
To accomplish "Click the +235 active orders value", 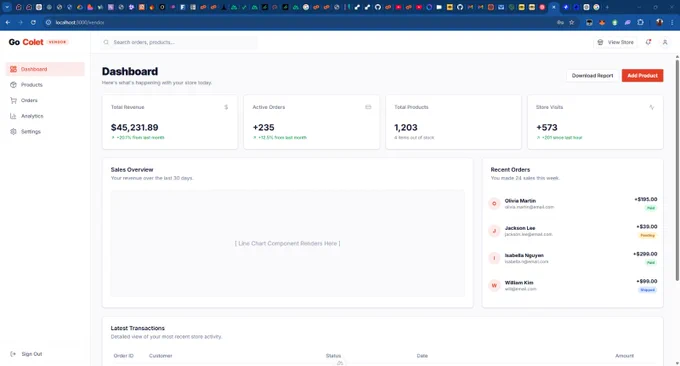I will (x=264, y=127).
